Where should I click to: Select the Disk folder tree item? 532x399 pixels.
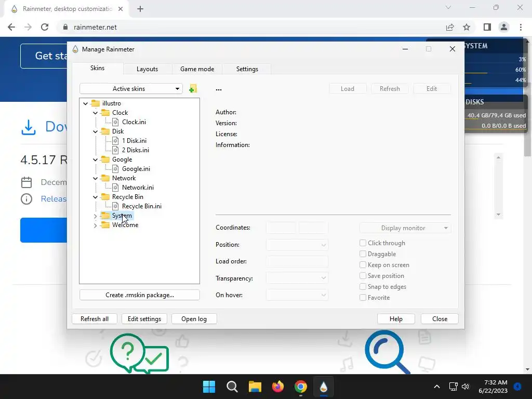click(x=118, y=131)
